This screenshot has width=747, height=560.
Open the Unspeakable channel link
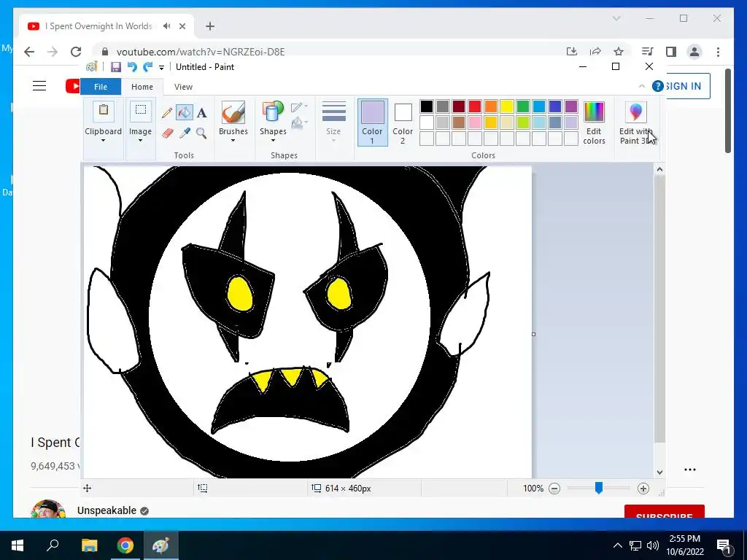[107, 510]
